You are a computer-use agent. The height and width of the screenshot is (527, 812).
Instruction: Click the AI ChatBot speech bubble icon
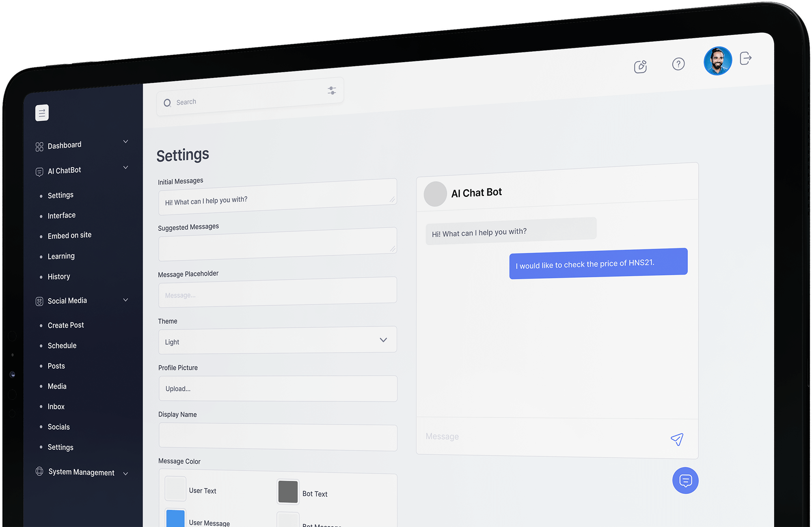tap(39, 172)
